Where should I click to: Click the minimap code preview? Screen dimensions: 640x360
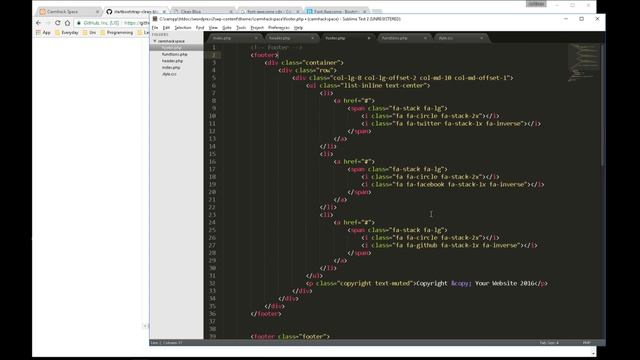584,62
